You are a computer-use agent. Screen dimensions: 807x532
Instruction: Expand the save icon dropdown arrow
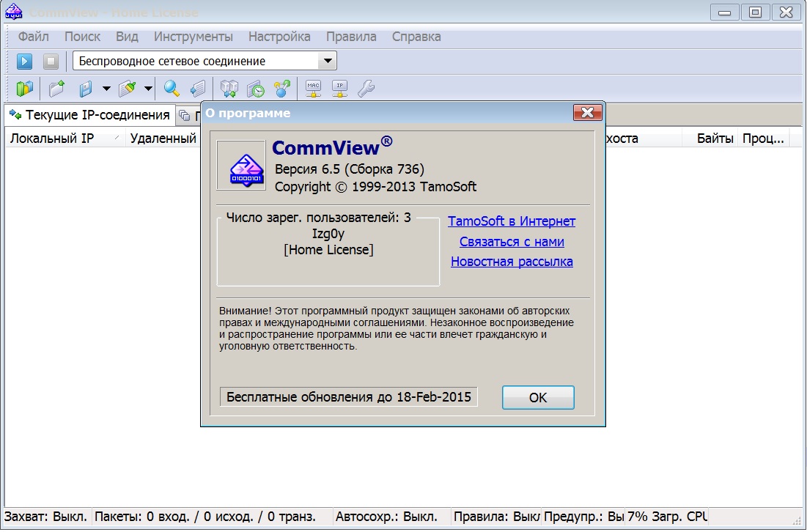click(x=106, y=89)
